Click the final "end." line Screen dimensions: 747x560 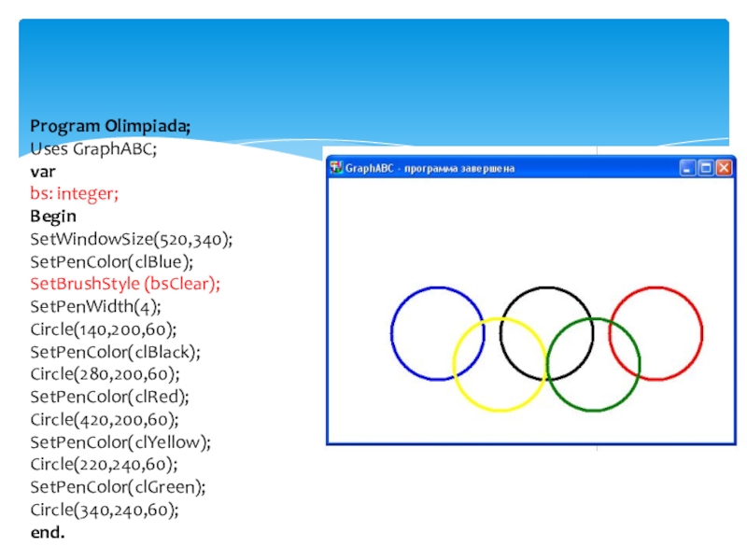(48, 532)
